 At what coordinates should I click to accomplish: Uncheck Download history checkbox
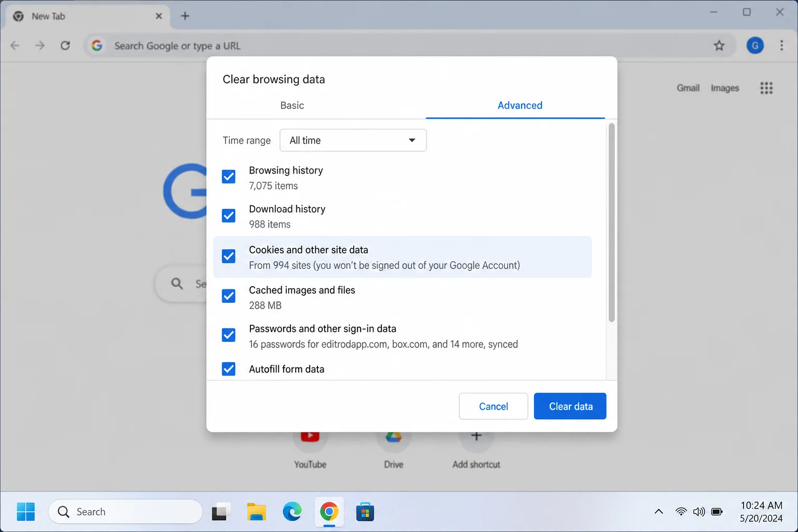(x=229, y=216)
